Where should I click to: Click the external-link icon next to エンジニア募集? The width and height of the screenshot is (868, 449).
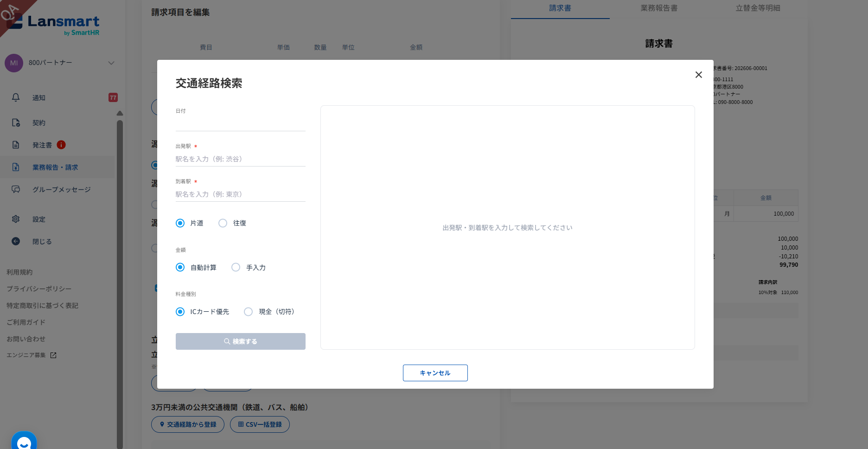click(53, 355)
